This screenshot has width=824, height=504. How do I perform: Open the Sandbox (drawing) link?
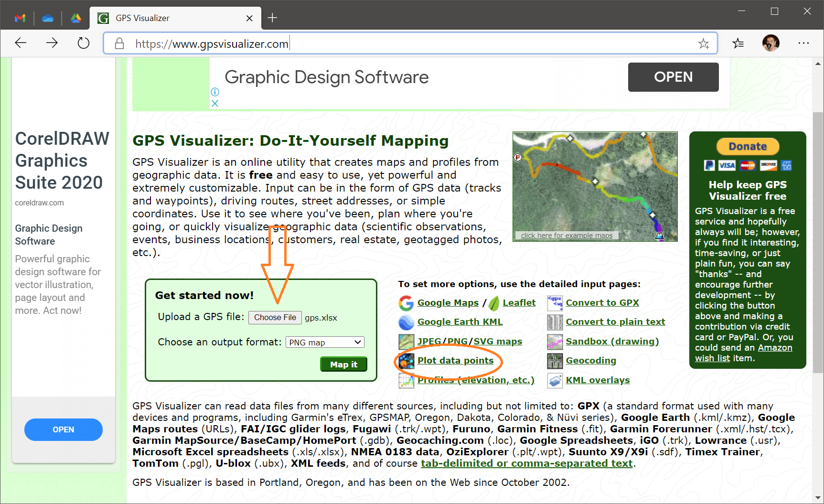pos(612,342)
